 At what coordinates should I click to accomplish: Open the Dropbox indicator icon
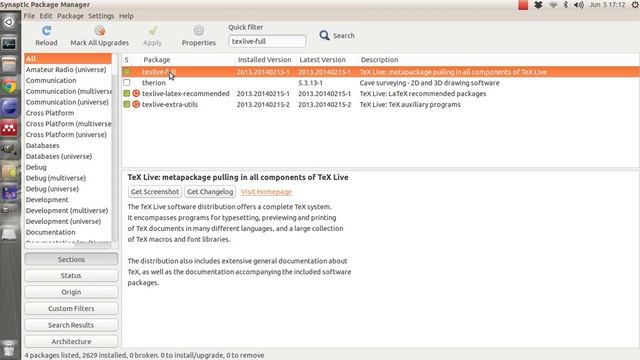538,5
